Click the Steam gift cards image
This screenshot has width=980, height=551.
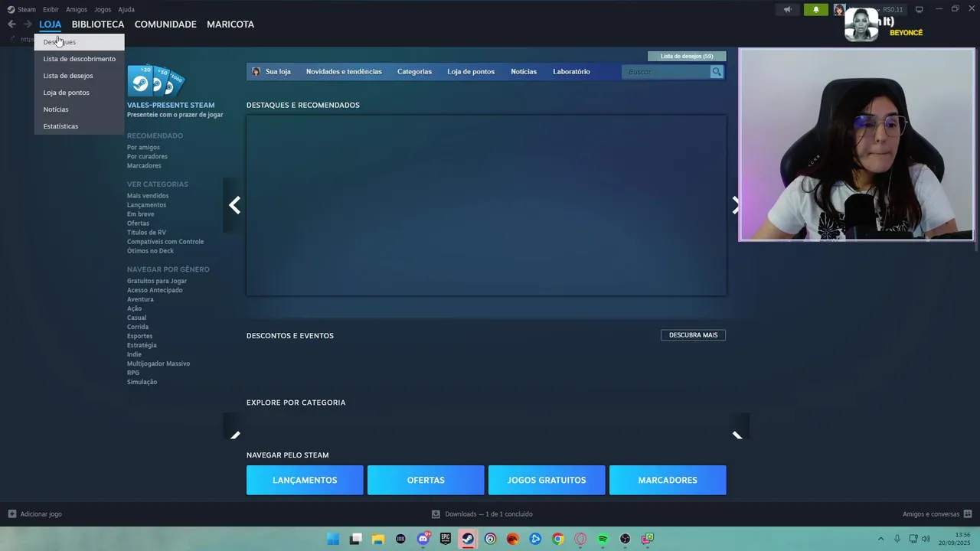tap(156, 80)
